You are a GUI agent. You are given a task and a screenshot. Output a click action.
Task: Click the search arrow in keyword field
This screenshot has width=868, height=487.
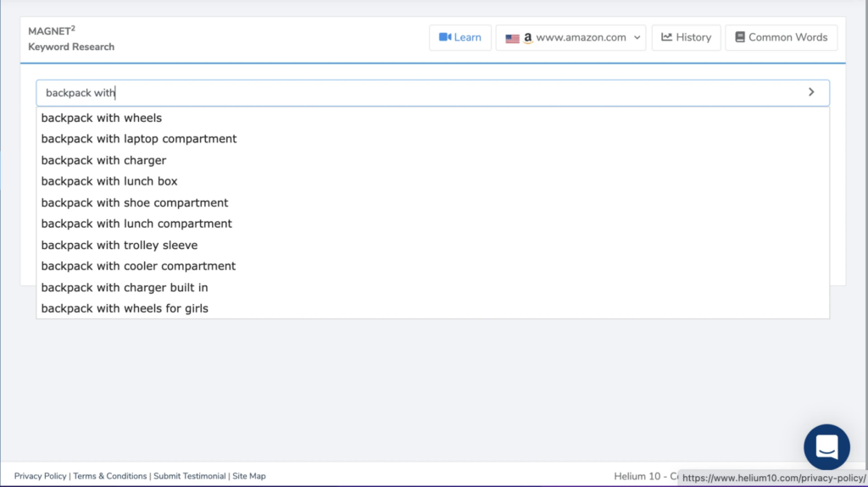[x=811, y=92]
